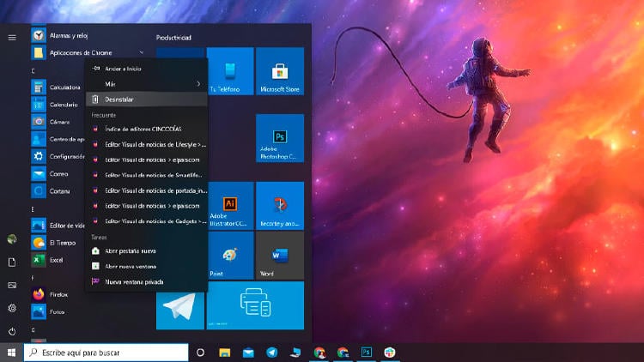Open the Microsoft Store tile

click(x=280, y=72)
